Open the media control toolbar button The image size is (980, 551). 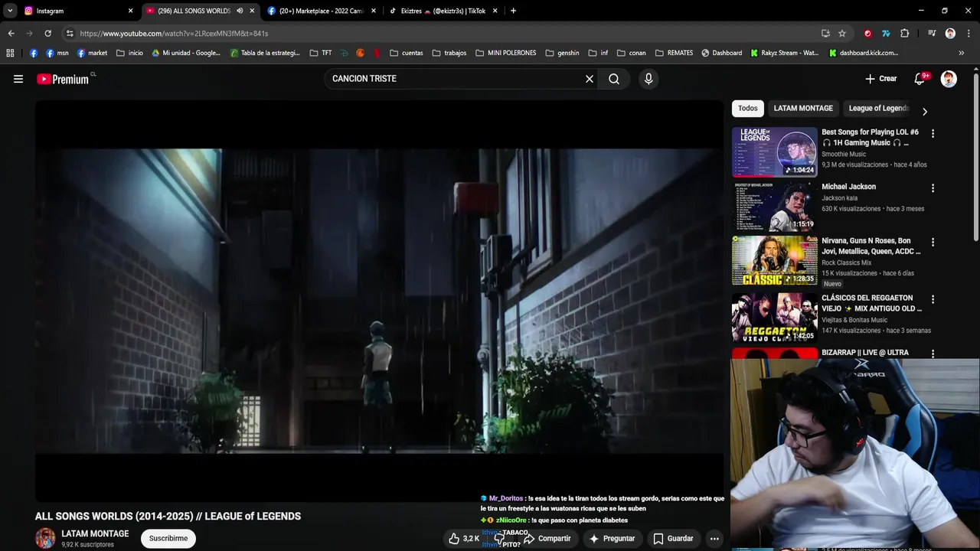point(931,34)
